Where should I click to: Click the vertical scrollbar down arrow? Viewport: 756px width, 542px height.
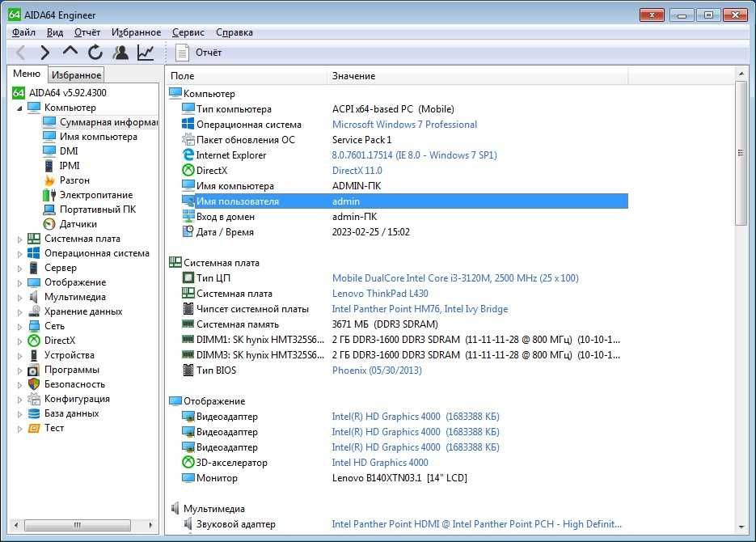(x=741, y=527)
